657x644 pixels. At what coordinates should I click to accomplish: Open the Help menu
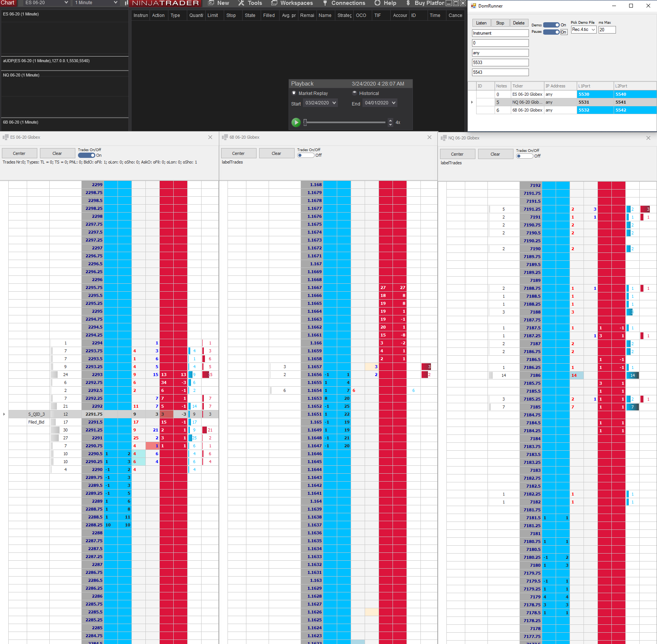click(x=390, y=3)
